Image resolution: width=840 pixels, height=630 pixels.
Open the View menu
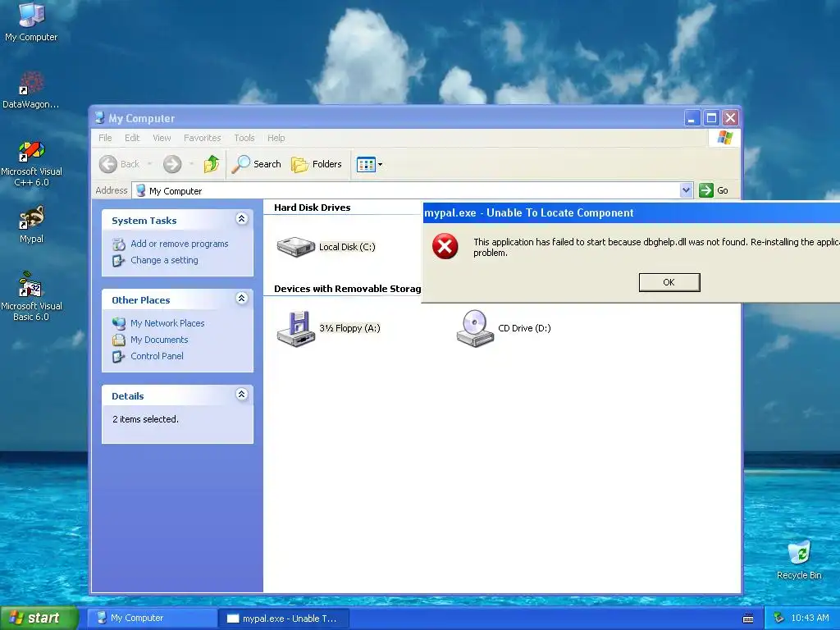(162, 138)
